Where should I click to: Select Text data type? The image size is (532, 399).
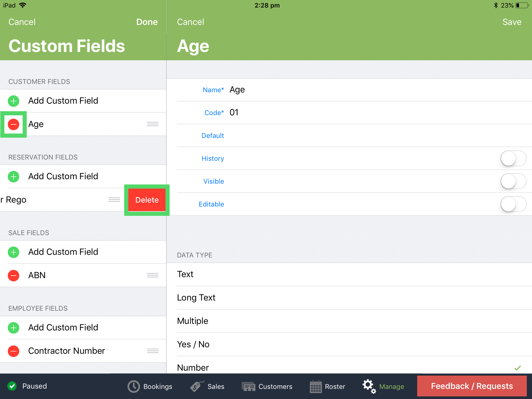coord(349,274)
